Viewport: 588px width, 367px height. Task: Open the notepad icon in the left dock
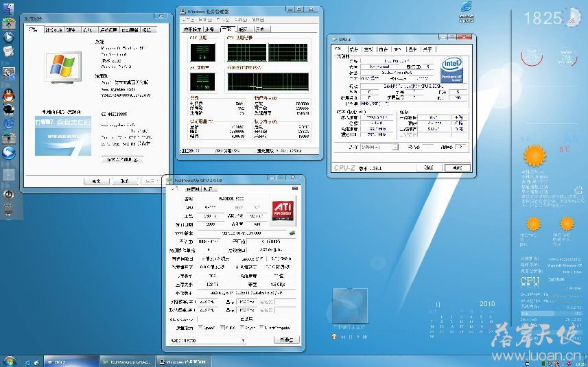click(x=8, y=51)
